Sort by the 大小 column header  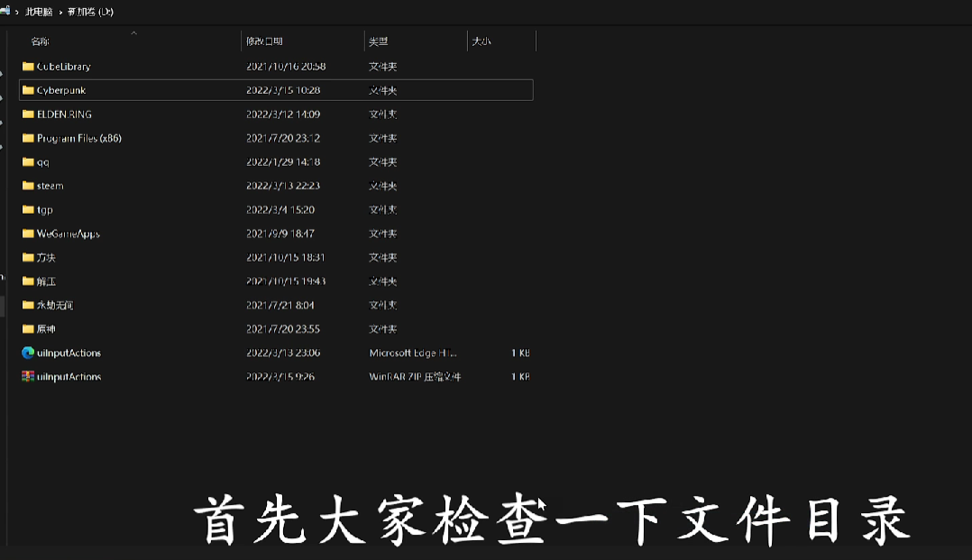tap(481, 41)
